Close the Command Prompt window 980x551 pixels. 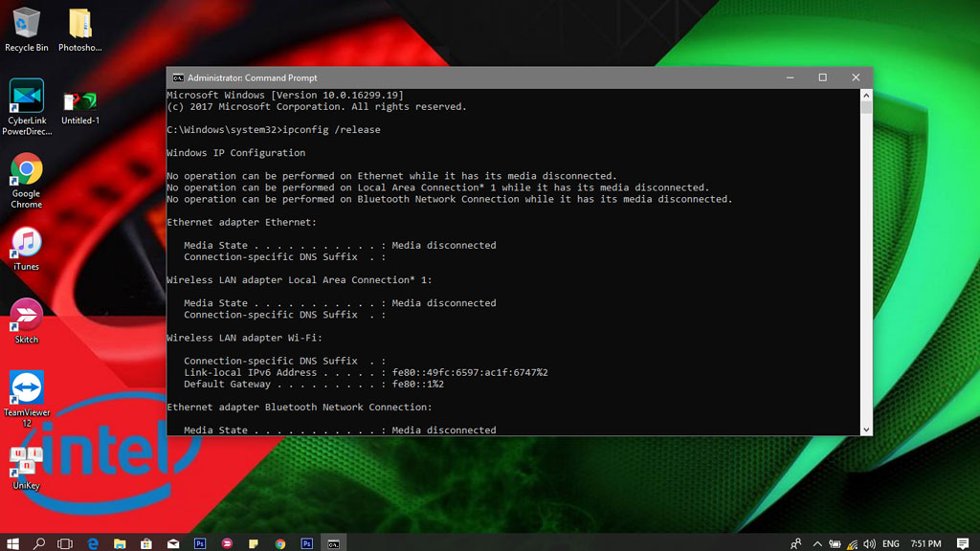856,77
